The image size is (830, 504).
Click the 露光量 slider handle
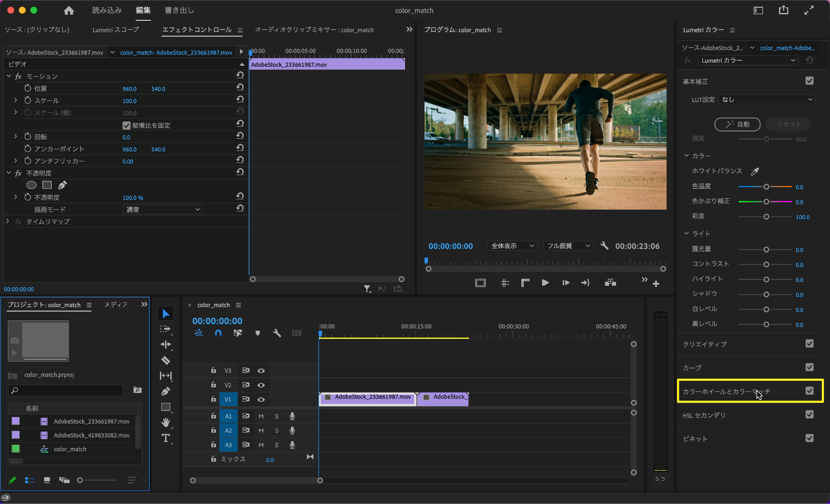(x=766, y=250)
